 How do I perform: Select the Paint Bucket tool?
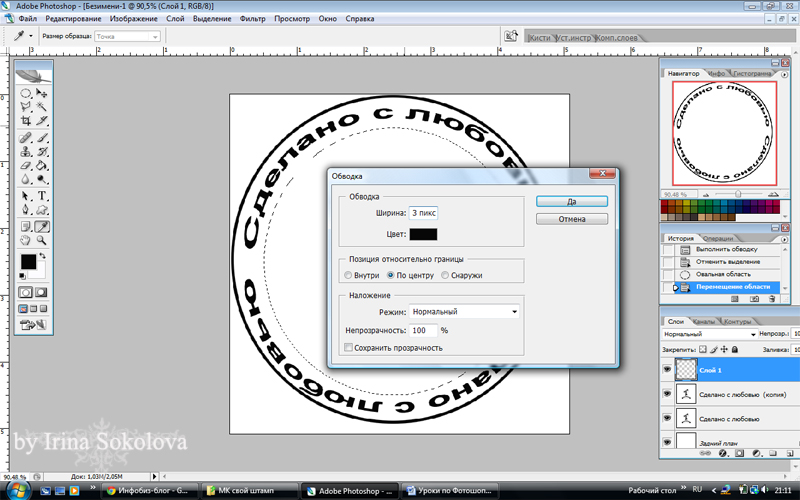[42, 165]
